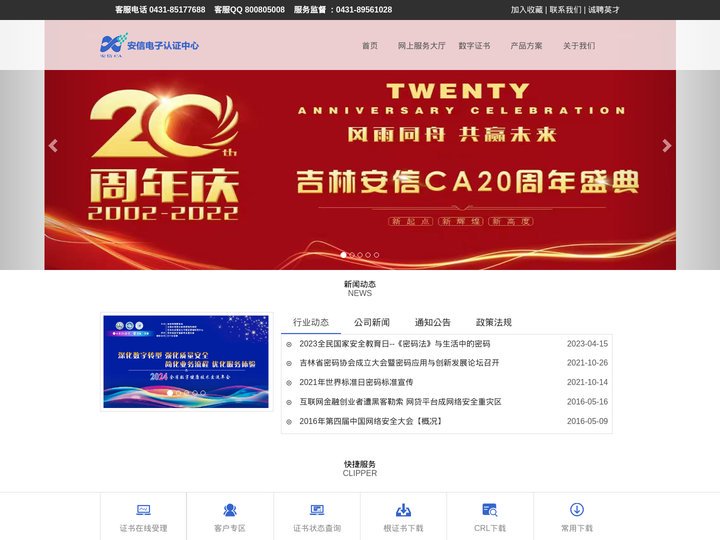Image resolution: width=720 pixels, height=540 pixels.
Task: Switch to 行业动态 news tab
Action: (x=311, y=322)
